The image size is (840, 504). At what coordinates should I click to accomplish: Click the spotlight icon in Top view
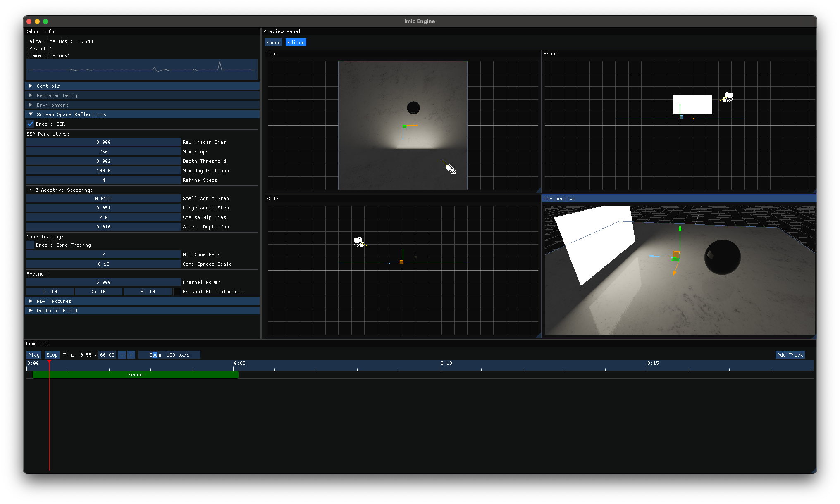coord(450,169)
